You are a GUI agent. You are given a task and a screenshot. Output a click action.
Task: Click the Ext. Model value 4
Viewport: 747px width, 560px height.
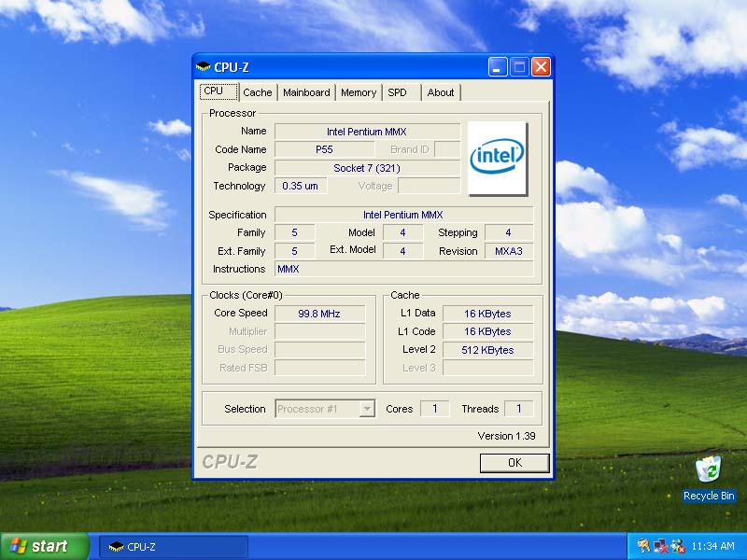tap(402, 251)
